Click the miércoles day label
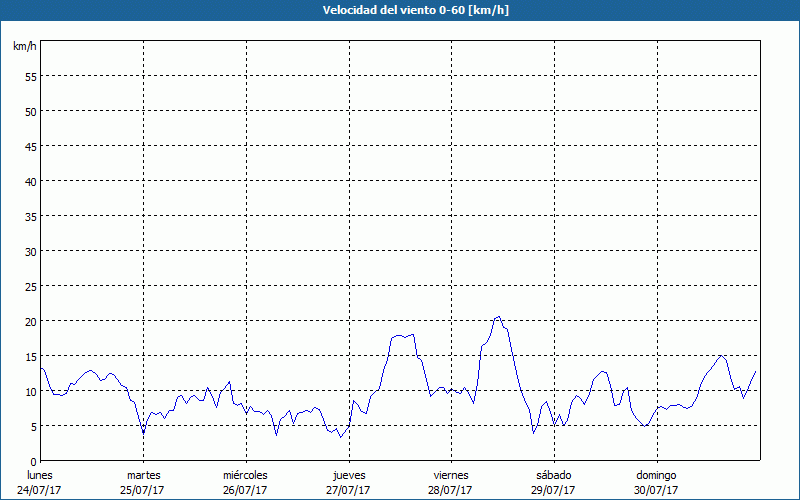The image size is (800, 500). pyautogui.click(x=245, y=475)
